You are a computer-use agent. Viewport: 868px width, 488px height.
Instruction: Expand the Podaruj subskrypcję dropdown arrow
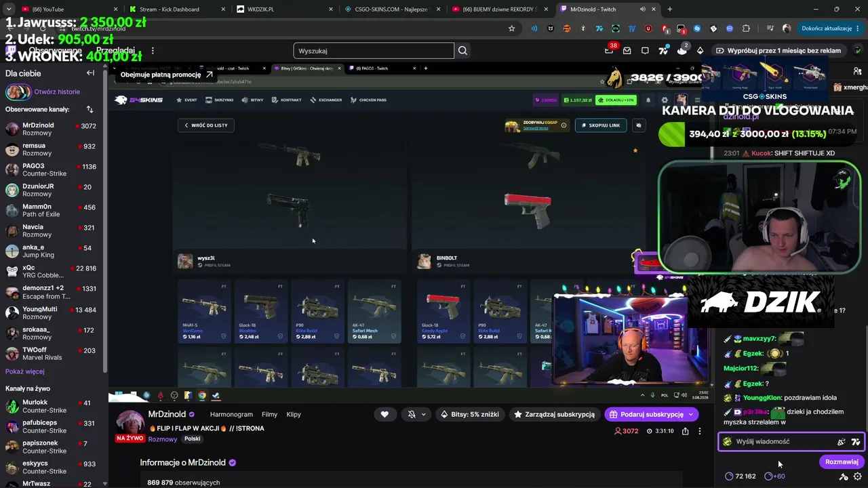pos(691,414)
